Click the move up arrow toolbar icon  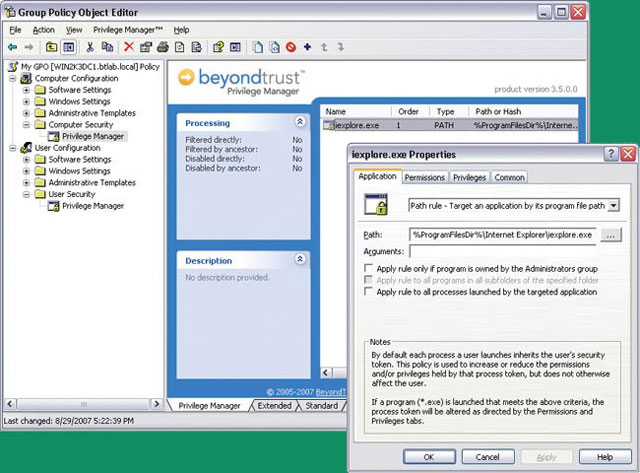(x=324, y=47)
